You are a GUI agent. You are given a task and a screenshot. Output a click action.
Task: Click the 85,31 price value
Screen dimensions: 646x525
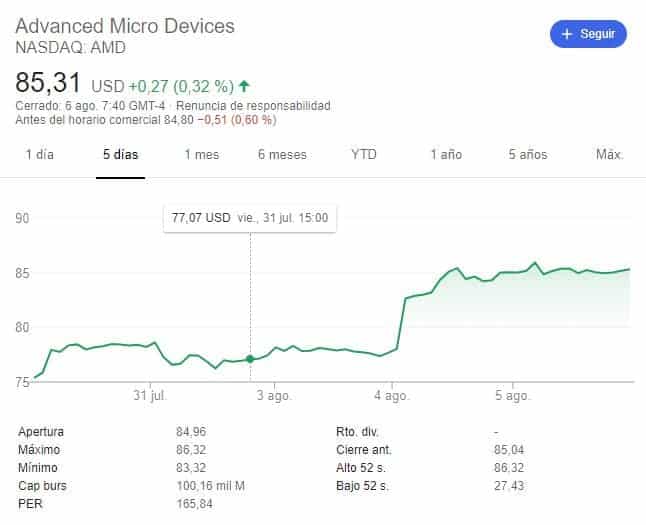click(48, 83)
